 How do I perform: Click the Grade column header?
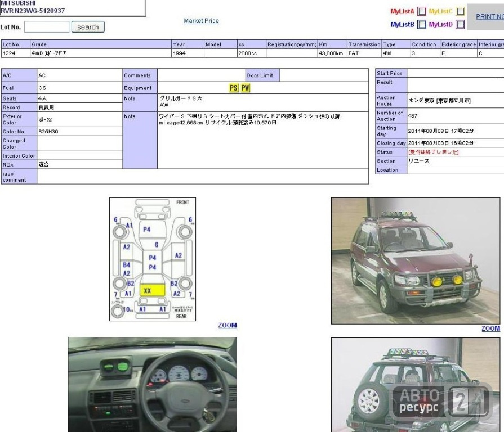[x=101, y=44]
